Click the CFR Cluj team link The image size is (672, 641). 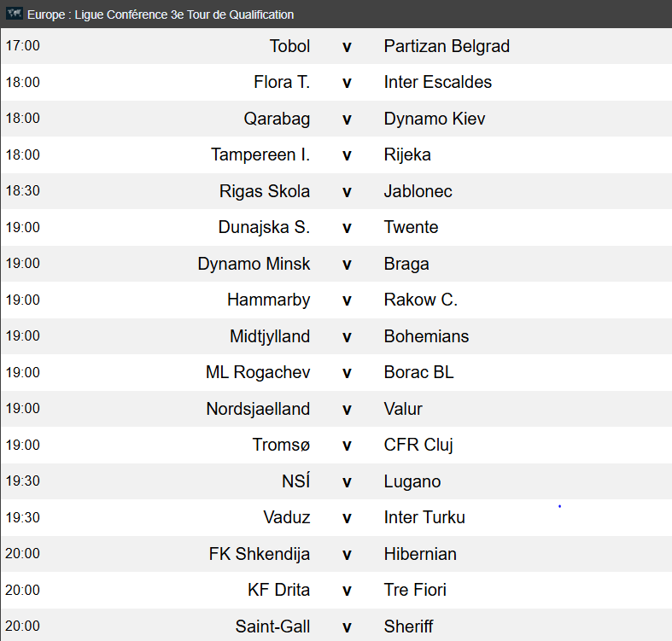pos(418,445)
